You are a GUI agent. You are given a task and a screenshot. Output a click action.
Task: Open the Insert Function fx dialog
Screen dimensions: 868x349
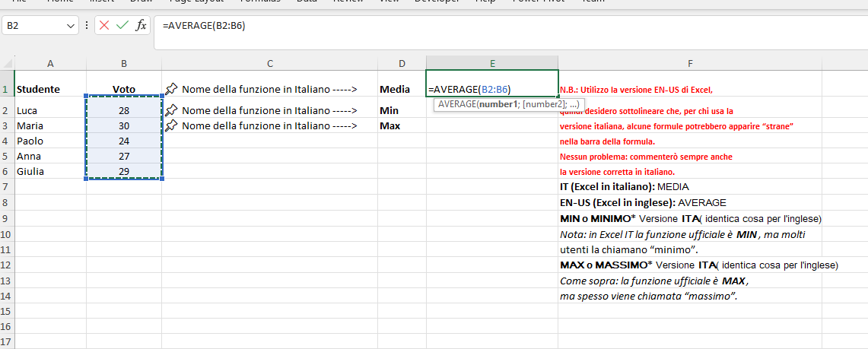[141, 25]
